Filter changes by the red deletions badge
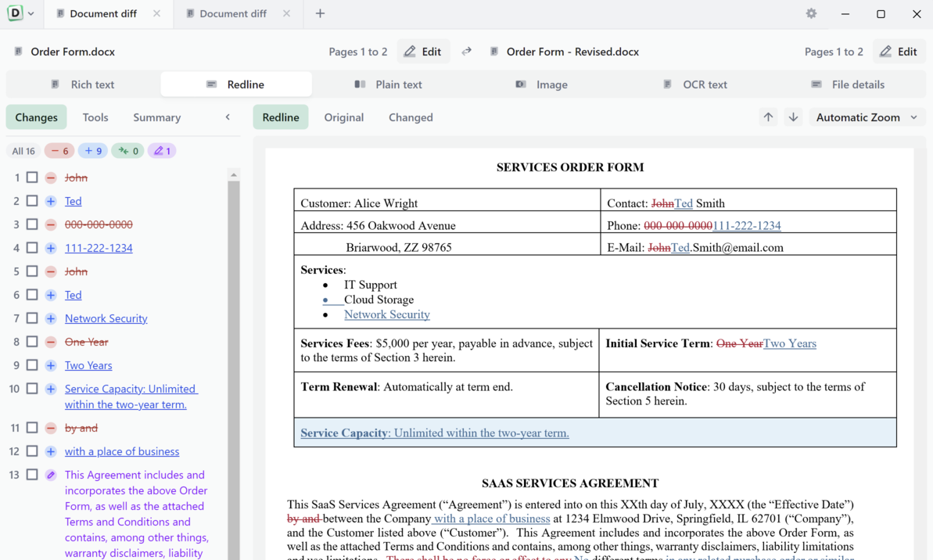933x560 pixels. (59, 151)
